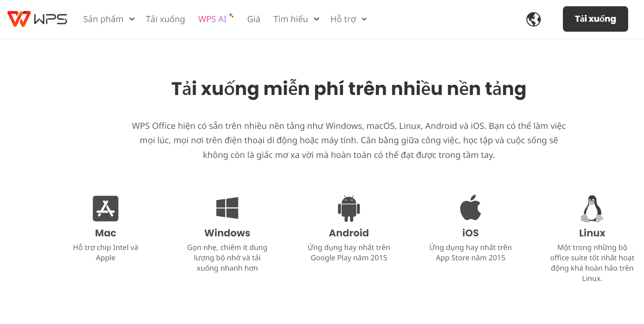Click the WPS AI sparkle icon
The width and height of the screenshot is (644, 324).
(x=232, y=15)
